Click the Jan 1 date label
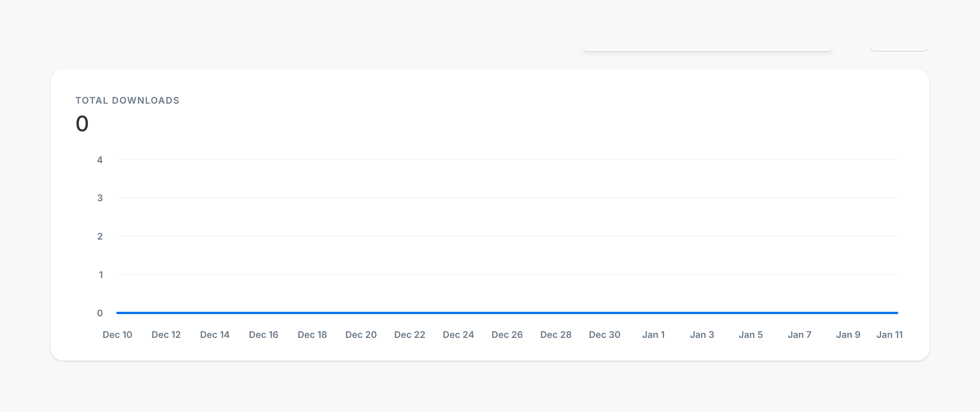 tap(653, 335)
